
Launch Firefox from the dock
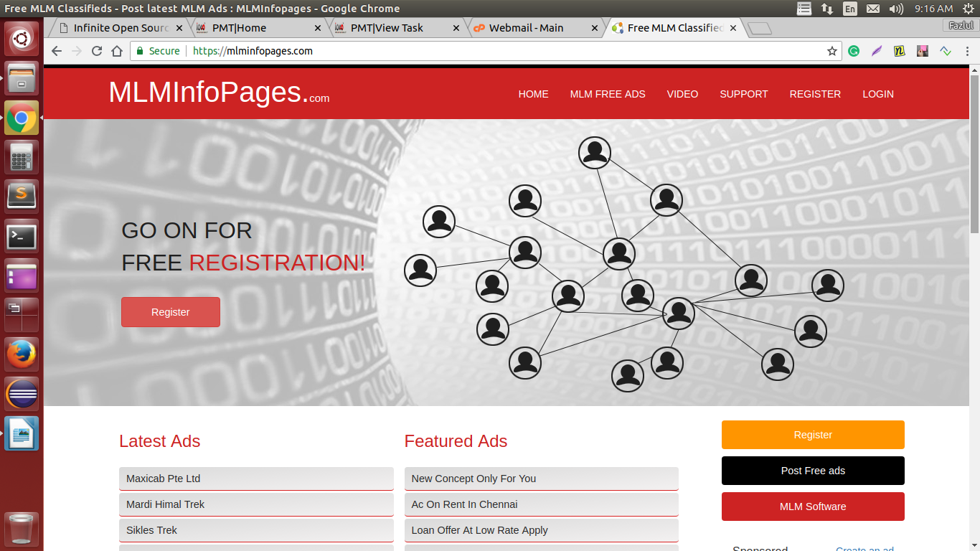coord(22,354)
